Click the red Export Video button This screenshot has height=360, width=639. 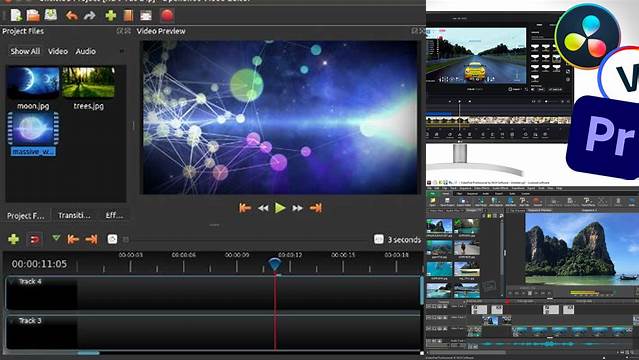click(x=167, y=15)
